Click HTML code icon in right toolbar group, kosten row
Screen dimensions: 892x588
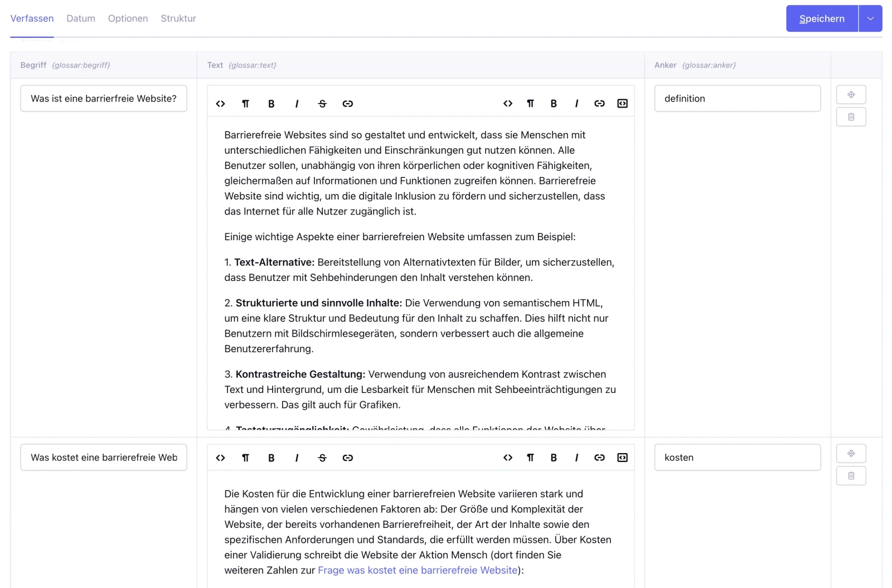click(508, 458)
